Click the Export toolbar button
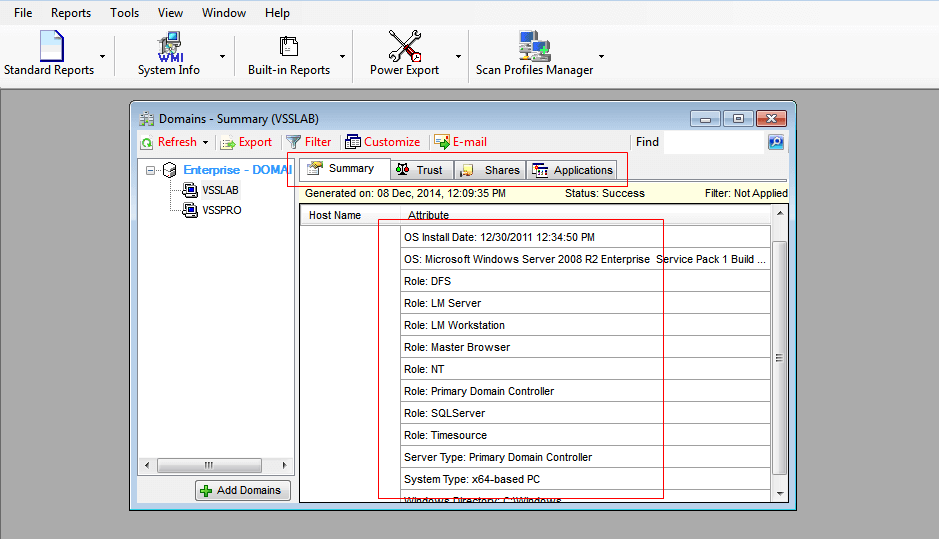This screenshot has height=539, width=939. click(247, 142)
